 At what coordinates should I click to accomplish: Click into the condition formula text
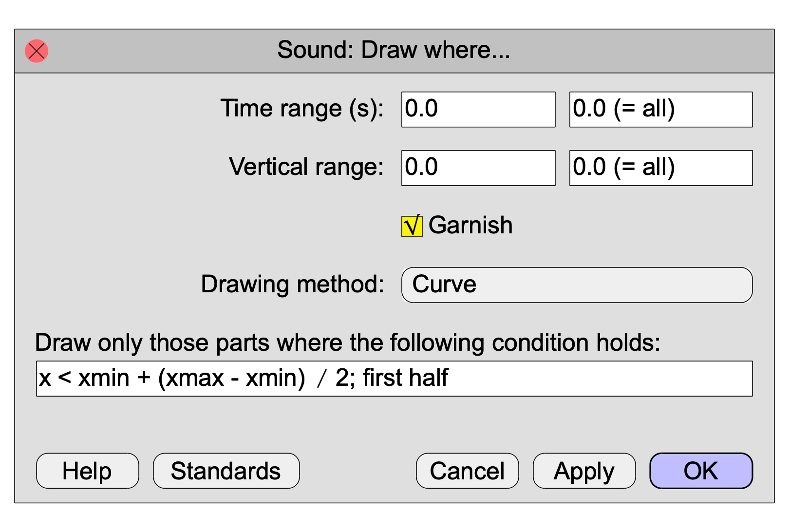coord(244,379)
